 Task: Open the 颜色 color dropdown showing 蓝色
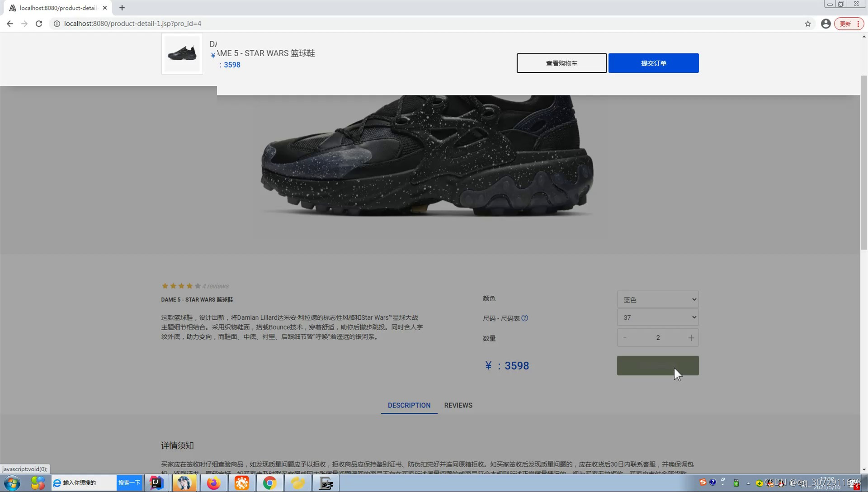658,299
